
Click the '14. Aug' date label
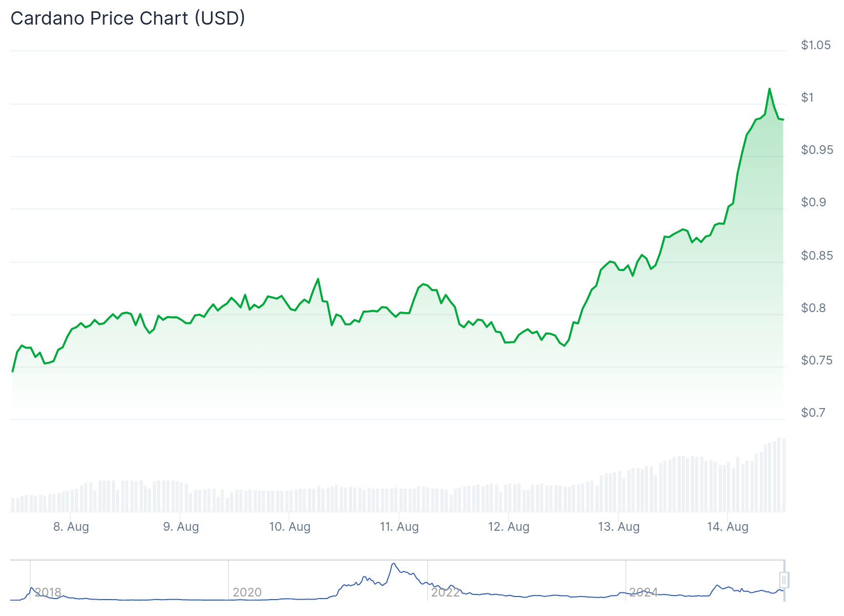[728, 527]
